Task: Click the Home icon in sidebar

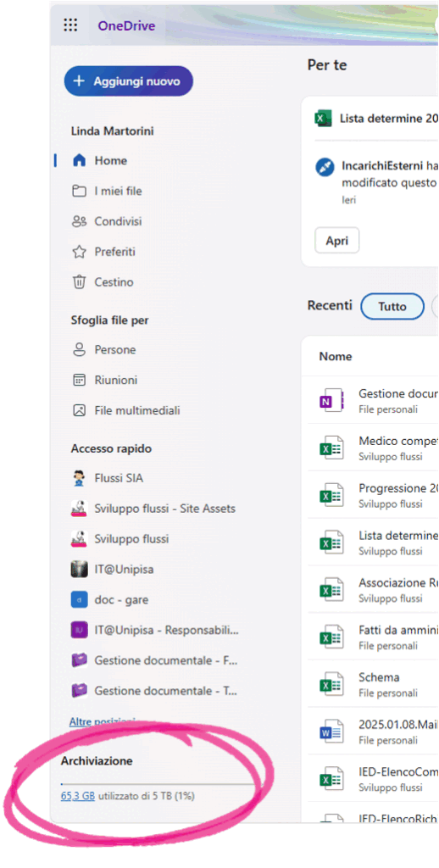Action: coord(80,160)
